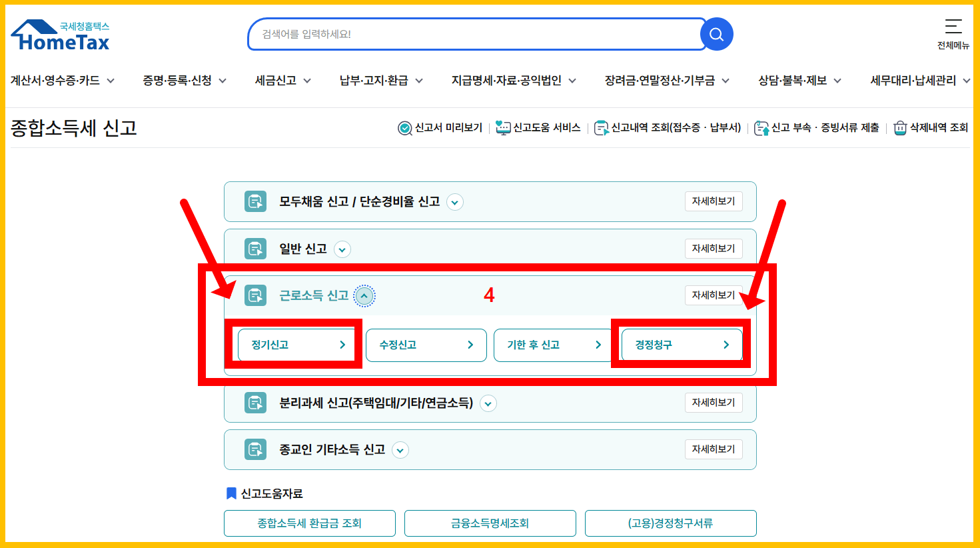Collapse the 근로소득 신고 section
The height and width of the screenshot is (548, 980).
pos(363,295)
